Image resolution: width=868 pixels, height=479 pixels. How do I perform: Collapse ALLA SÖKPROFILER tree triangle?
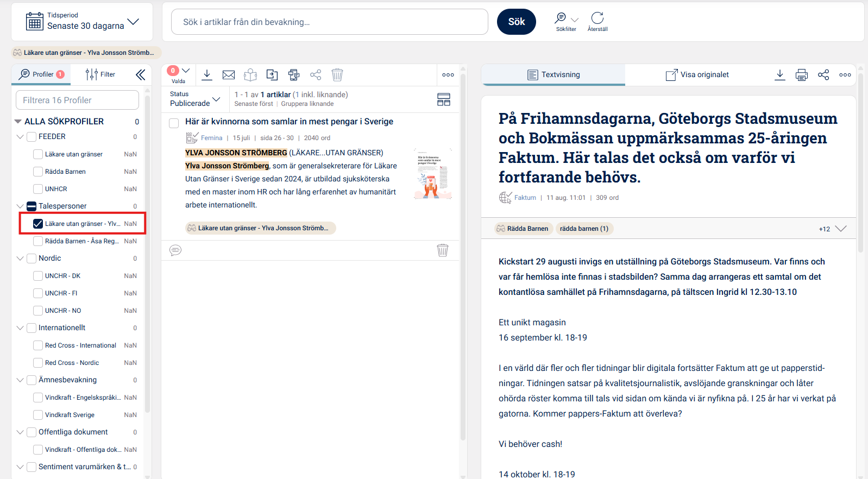click(18, 122)
